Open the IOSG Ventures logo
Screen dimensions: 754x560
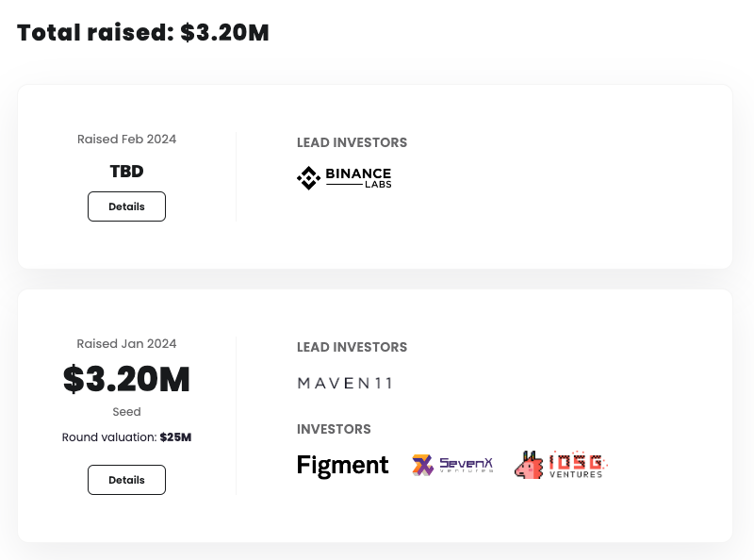click(561, 465)
